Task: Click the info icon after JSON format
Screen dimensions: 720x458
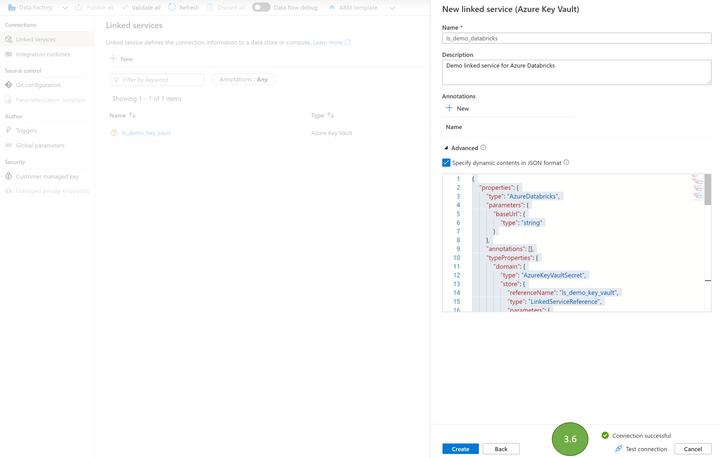Action: [566, 162]
